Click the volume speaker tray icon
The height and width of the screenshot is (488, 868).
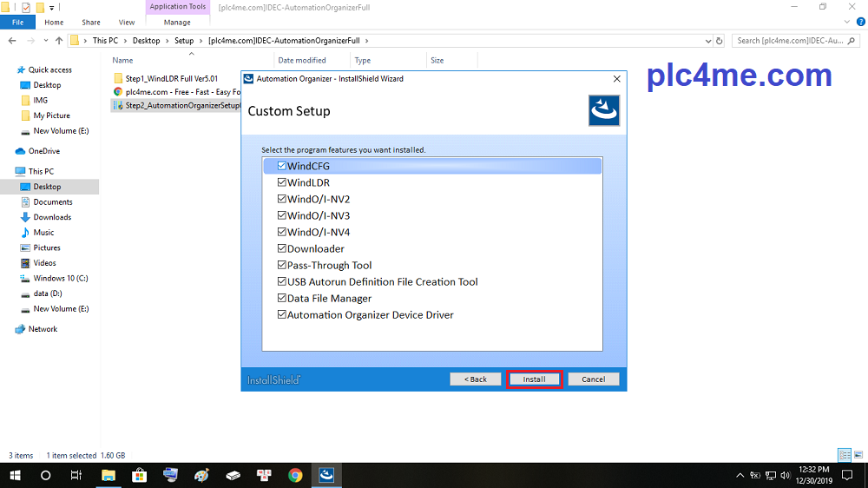pos(786,475)
